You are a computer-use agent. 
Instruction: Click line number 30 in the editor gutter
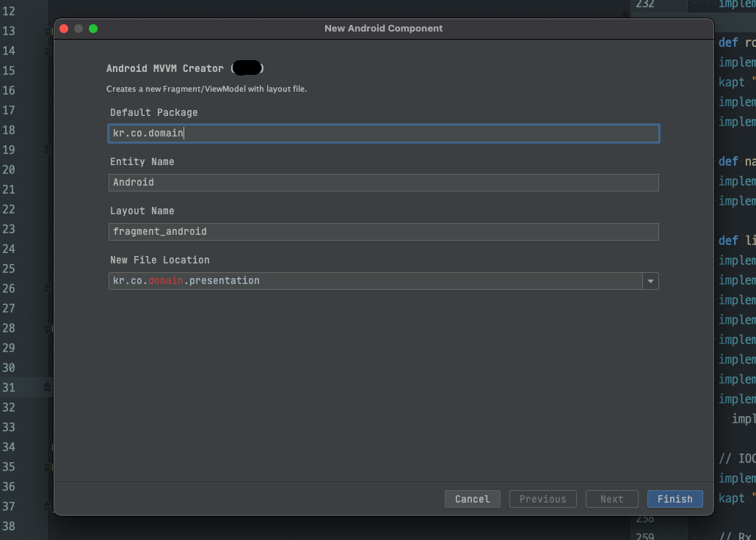[9, 368]
